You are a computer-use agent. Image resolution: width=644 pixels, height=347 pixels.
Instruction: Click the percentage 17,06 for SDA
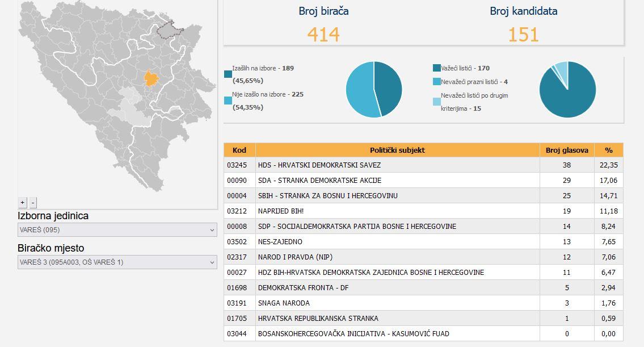click(x=609, y=180)
